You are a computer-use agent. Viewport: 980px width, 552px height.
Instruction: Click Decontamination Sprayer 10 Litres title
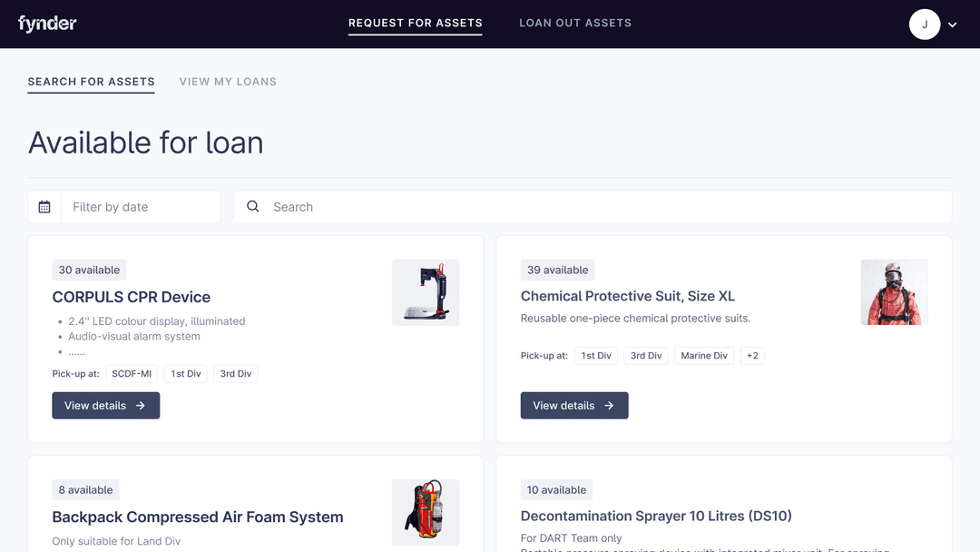[x=656, y=516]
